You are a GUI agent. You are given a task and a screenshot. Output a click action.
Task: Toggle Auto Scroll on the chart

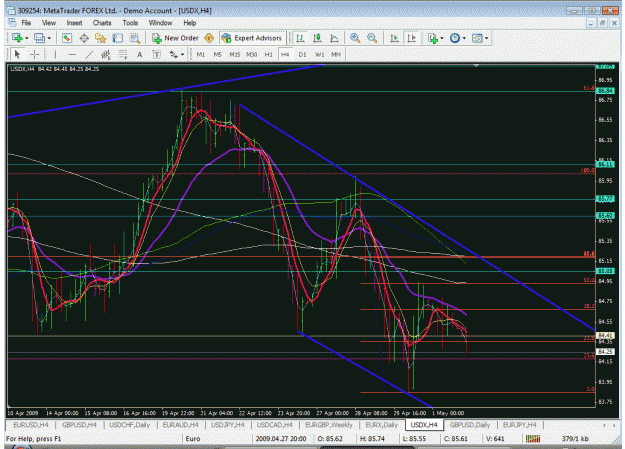(x=394, y=38)
